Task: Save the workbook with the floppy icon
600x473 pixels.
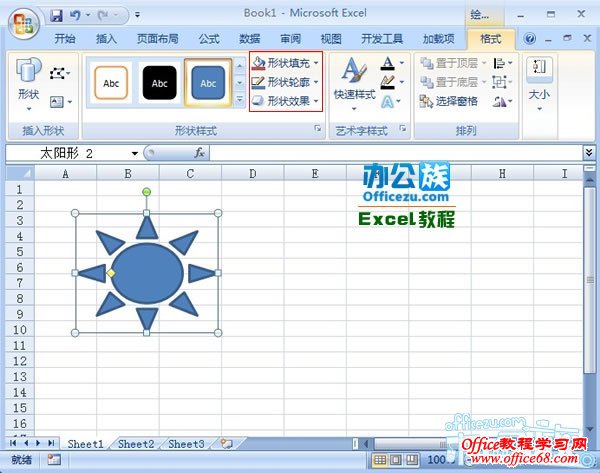Action: [57, 15]
